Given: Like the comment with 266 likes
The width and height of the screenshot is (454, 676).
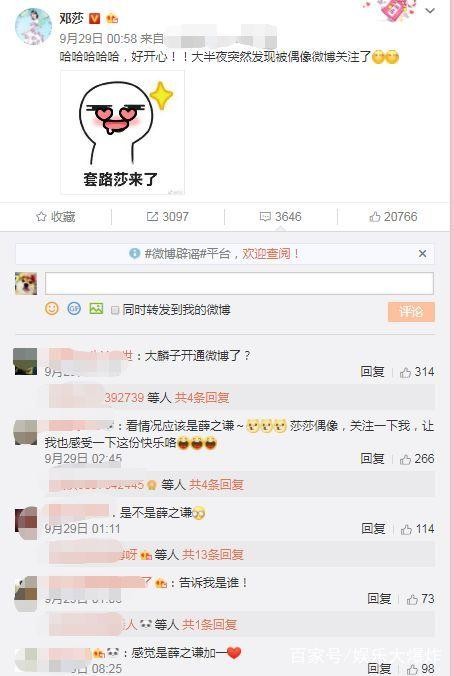Looking at the screenshot, I should [405, 459].
